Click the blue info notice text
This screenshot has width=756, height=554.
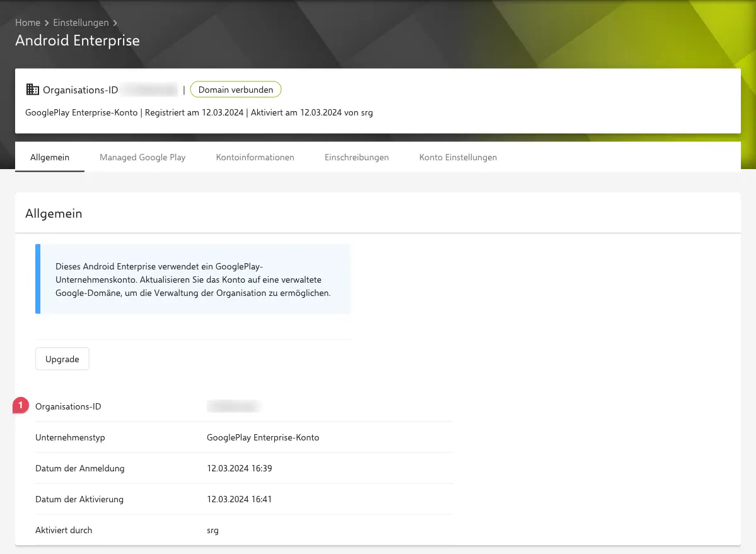click(194, 280)
